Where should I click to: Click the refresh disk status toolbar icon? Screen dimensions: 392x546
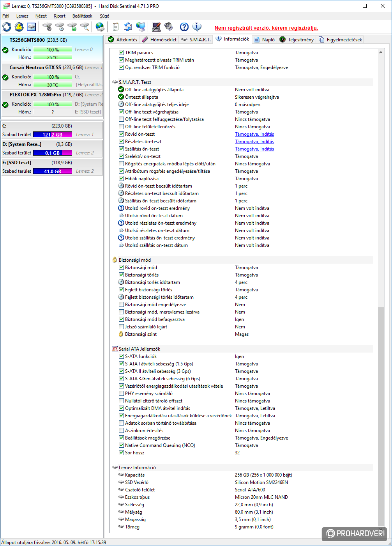(7, 27)
